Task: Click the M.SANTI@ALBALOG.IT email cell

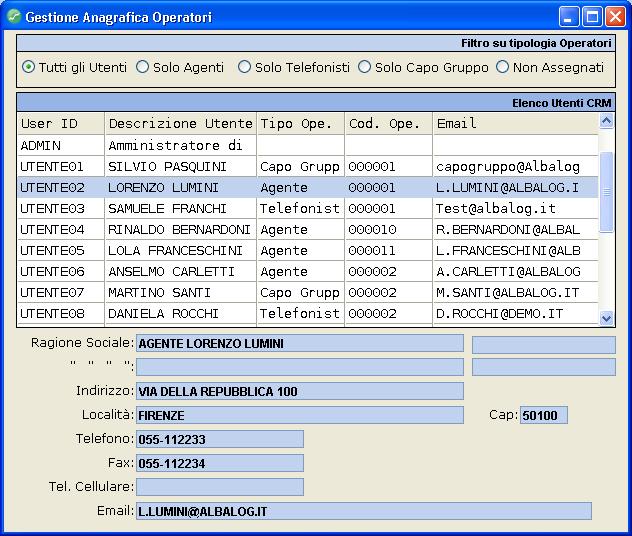Action: pos(516,292)
